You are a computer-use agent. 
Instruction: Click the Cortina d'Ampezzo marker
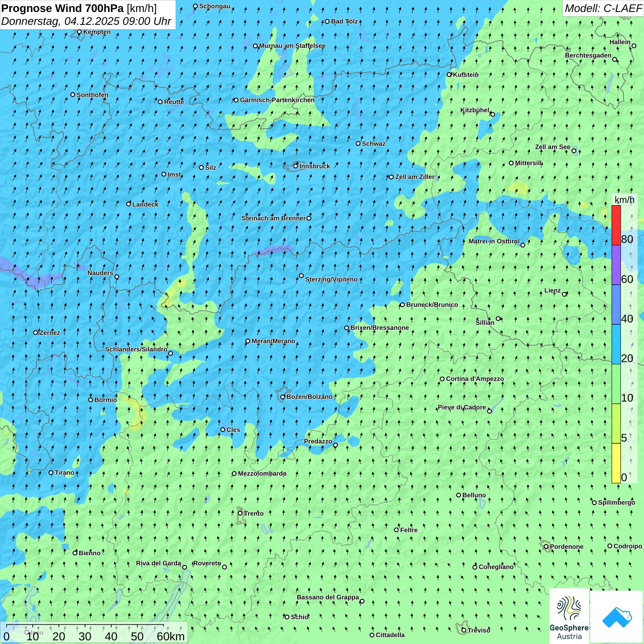click(x=442, y=379)
